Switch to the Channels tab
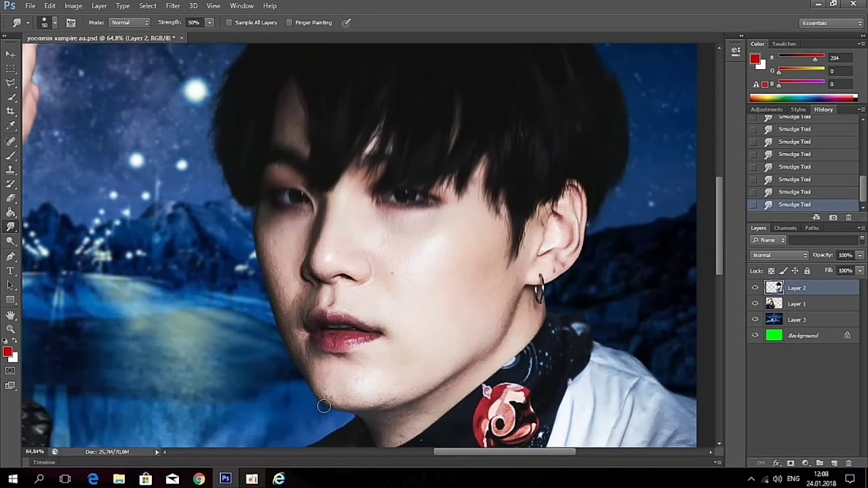 (x=785, y=228)
